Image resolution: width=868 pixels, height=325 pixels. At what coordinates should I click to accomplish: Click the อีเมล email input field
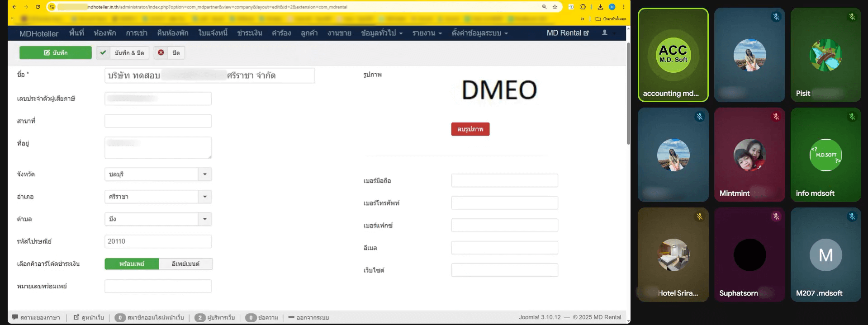tap(504, 248)
